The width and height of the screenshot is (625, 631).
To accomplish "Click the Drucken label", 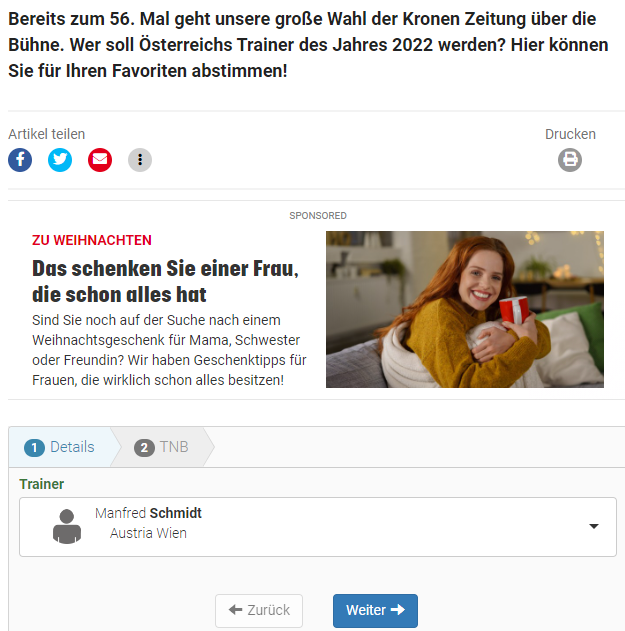I will 570,134.
